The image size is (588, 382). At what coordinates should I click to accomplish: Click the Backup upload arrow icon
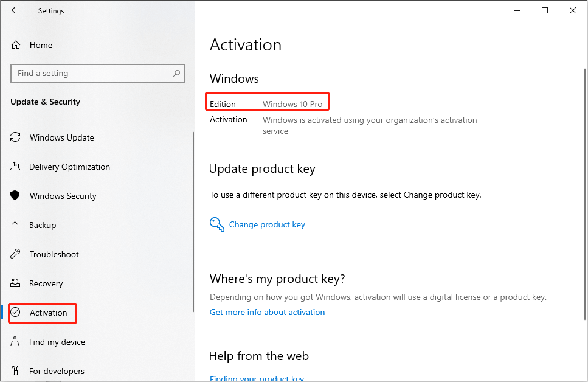16,225
